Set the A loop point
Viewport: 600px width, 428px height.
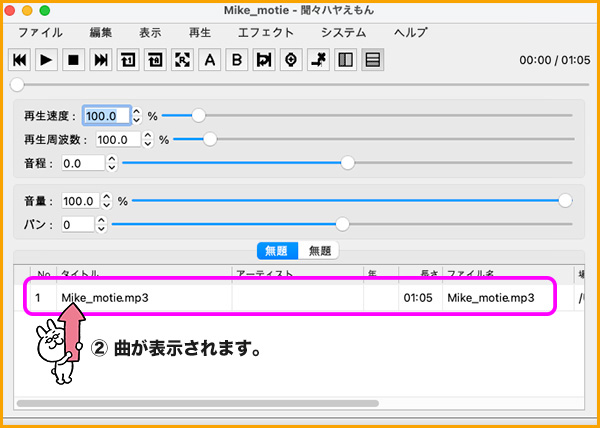pos(209,60)
